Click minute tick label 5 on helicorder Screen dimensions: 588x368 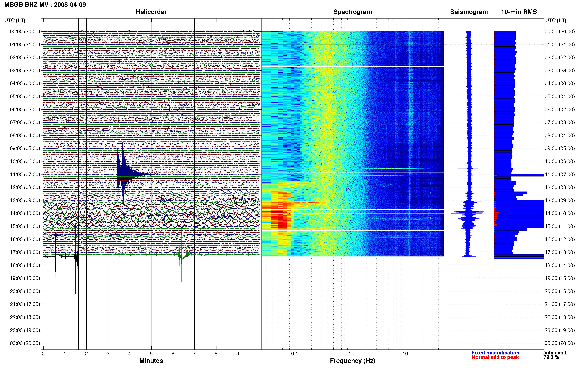pos(151,354)
